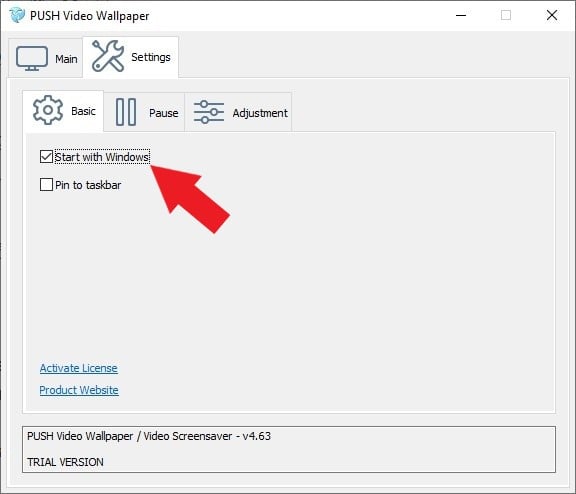Select the Pause bars icon
Viewport: 576px width, 494px height.
126,112
